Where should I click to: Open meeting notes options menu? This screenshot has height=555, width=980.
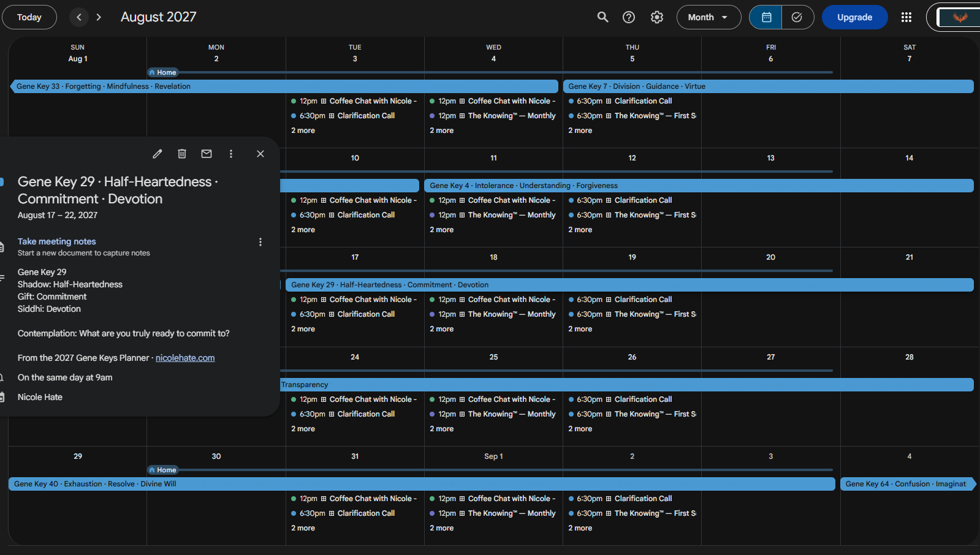click(260, 242)
